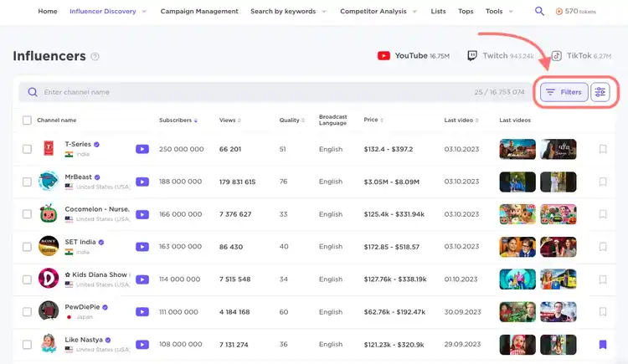Remove bookmark from Like Nastya channel
628x364 pixels.
(x=603, y=345)
